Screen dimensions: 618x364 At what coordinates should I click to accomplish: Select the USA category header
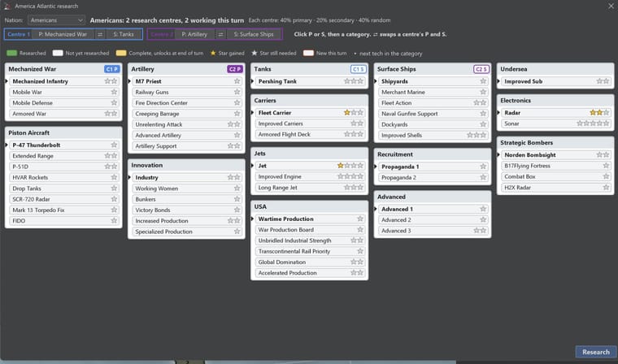[x=309, y=206]
